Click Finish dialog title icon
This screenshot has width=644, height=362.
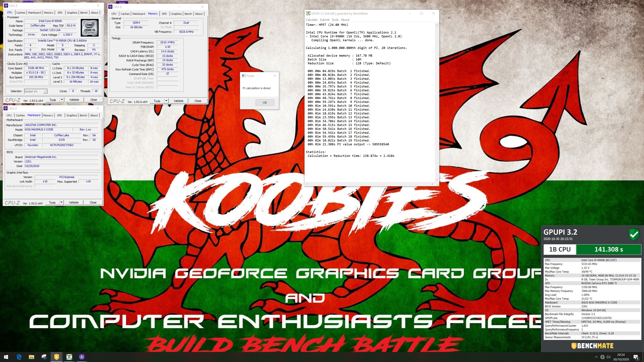point(244,76)
